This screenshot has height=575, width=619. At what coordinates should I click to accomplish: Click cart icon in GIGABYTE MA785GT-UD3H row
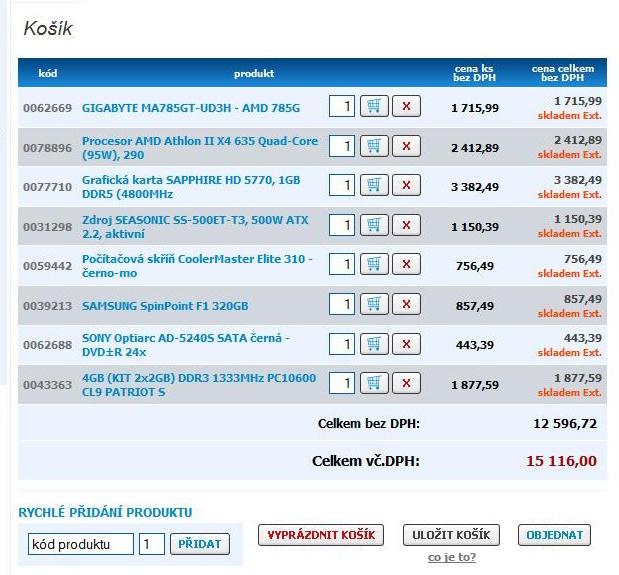(374, 106)
